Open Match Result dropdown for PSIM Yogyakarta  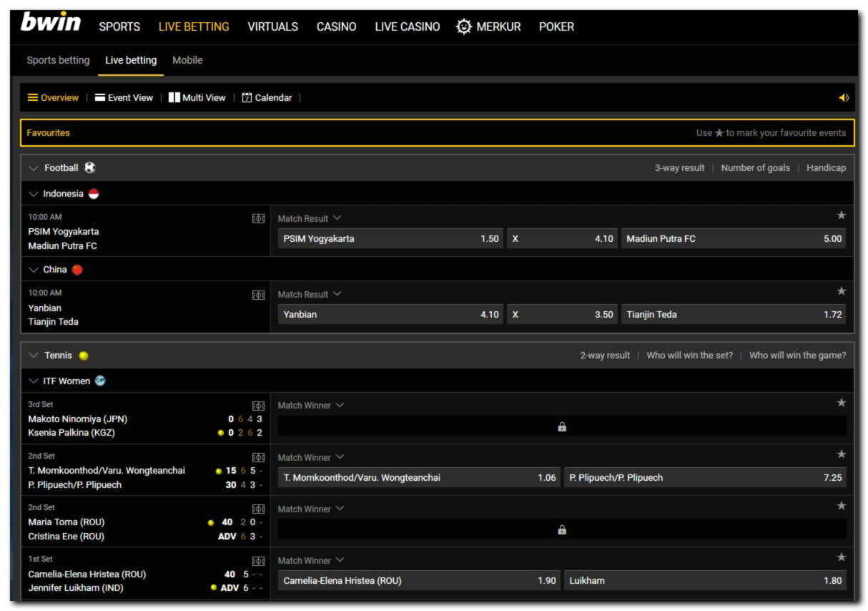tap(310, 218)
